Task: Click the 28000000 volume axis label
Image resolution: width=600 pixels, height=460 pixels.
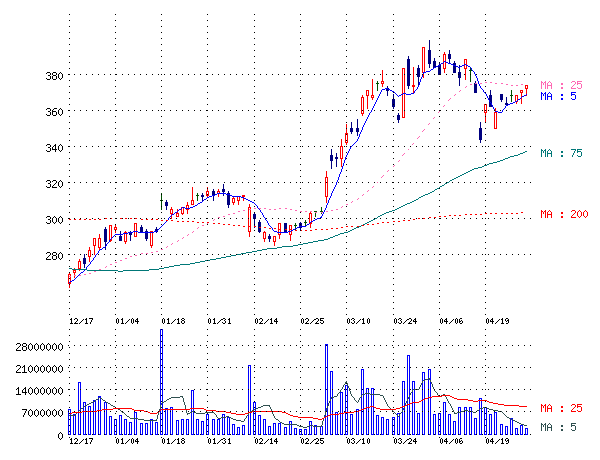Action: tap(34, 347)
